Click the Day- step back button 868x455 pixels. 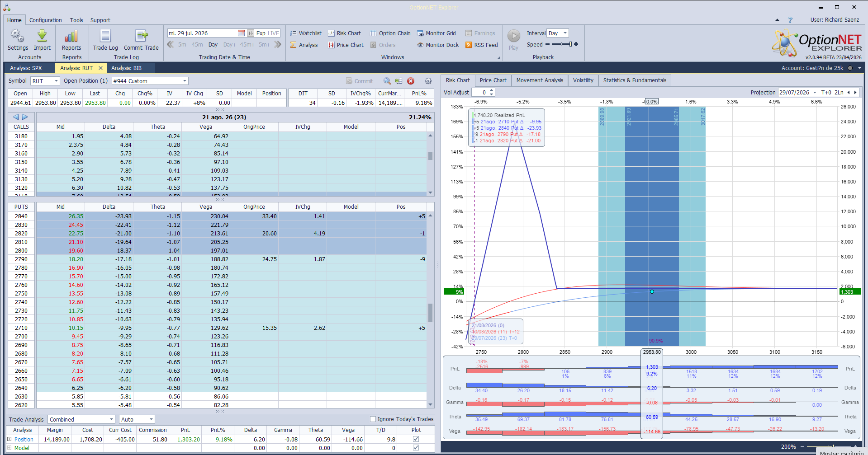pyautogui.click(x=213, y=45)
